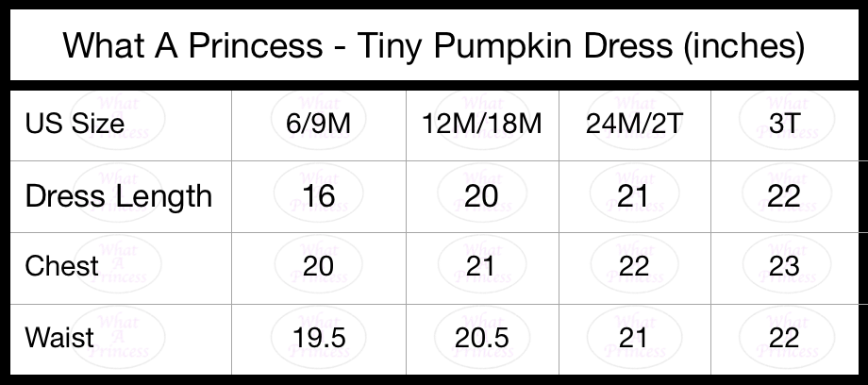
Task: Select dress length 21 under 24M/2T
Action: 633,196
